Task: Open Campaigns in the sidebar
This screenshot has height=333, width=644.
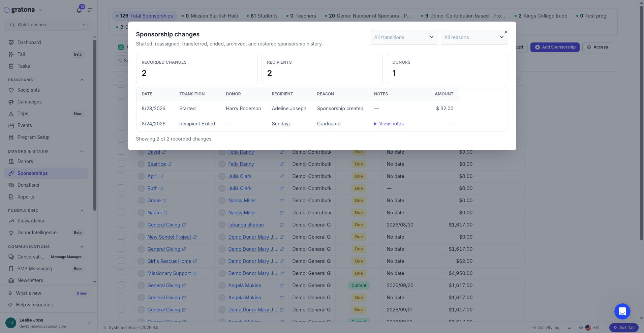Action: [x=47, y=102]
